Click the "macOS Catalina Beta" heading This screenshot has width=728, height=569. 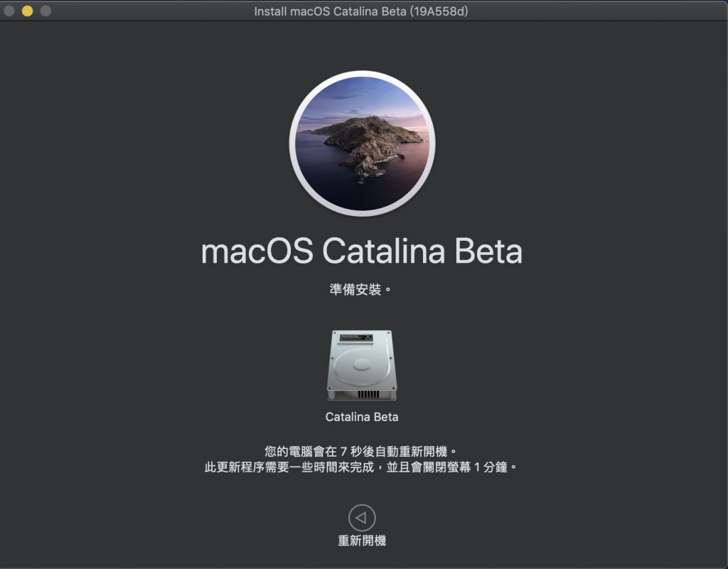[362, 251]
